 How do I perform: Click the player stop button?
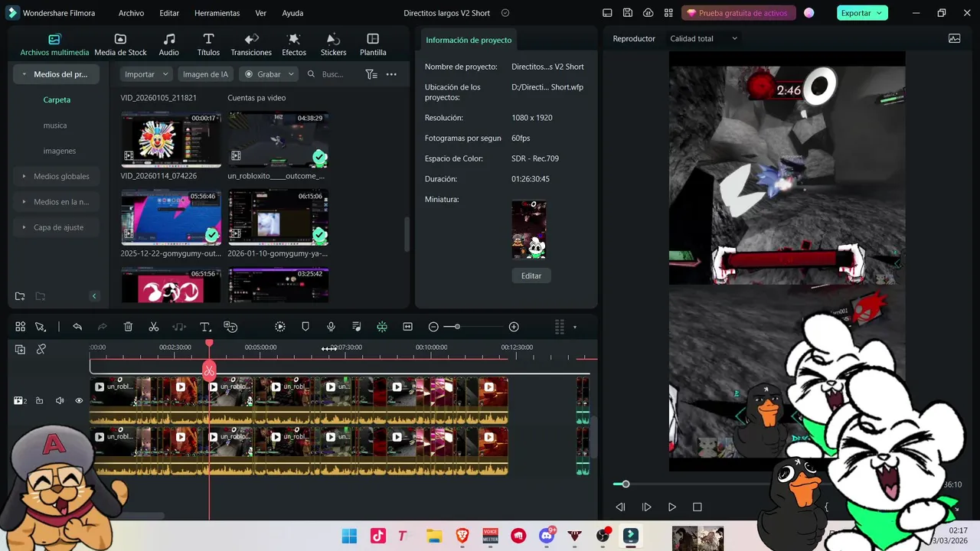point(697,507)
